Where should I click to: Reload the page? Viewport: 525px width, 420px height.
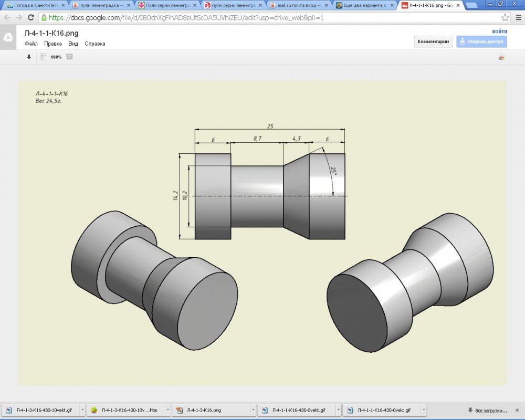31,17
